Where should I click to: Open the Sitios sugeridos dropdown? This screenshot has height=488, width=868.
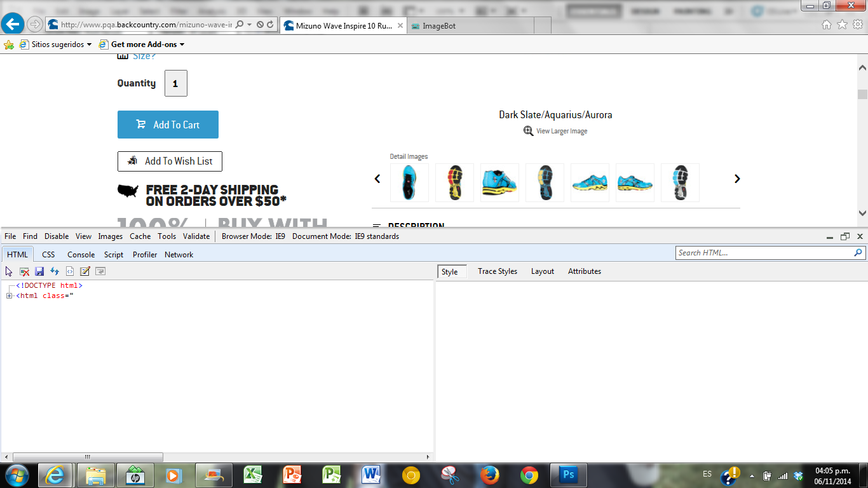click(x=57, y=44)
